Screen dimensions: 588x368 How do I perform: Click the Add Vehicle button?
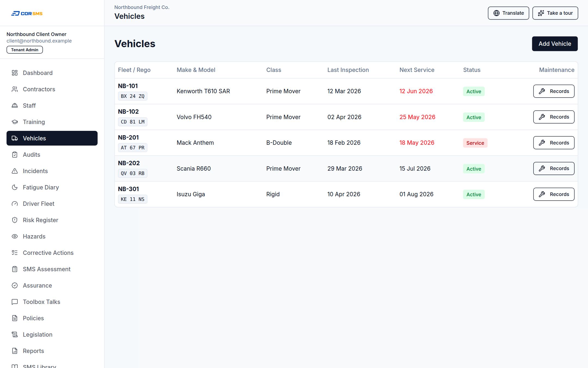click(x=555, y=44)
